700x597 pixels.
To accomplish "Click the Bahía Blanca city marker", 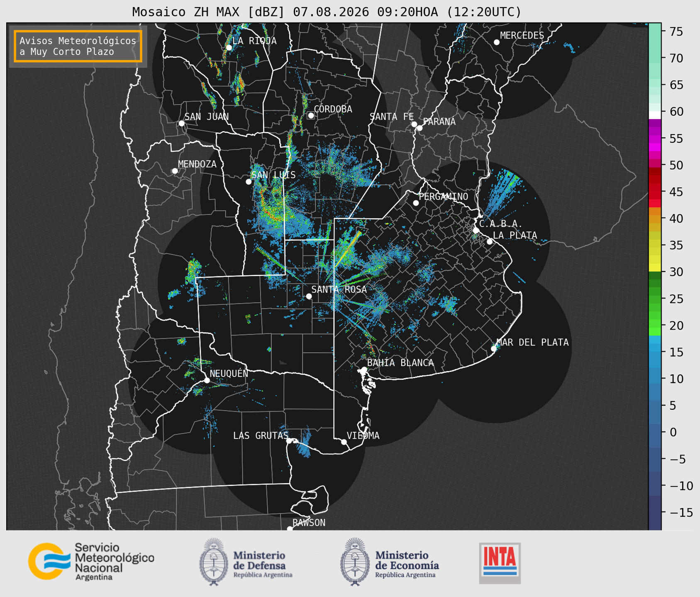I will 364,369.
